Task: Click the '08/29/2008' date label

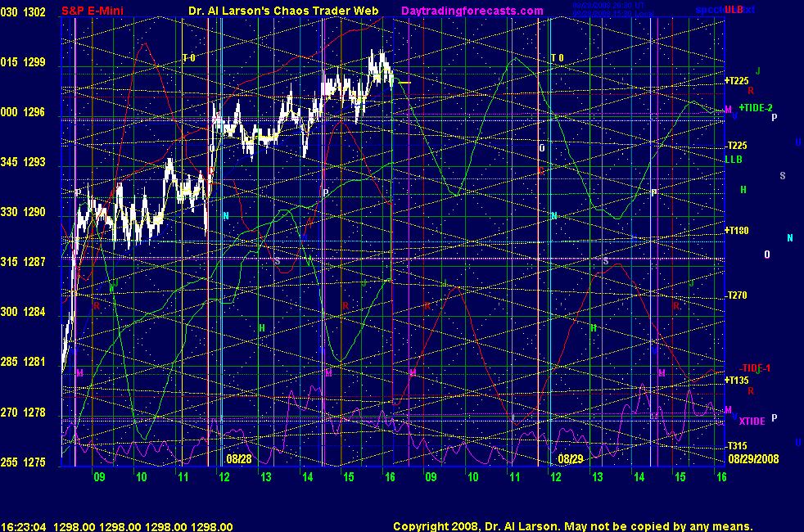Action: [753, 458]
